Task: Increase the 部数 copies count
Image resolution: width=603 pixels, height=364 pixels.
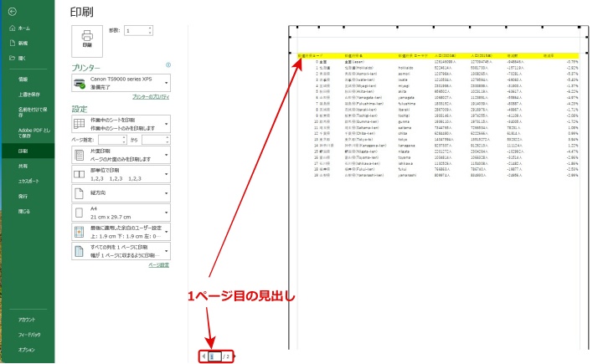Action: click(150, 28)
